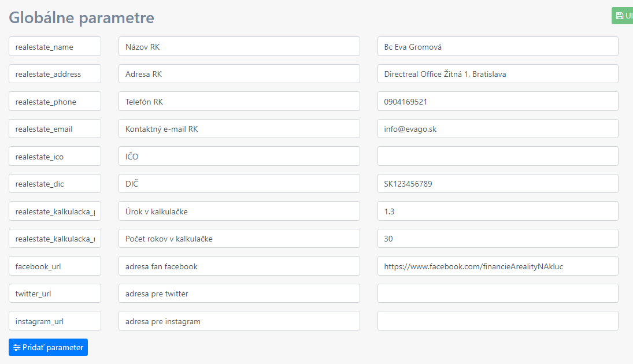This screenshot has width=633, height=364.
Task: Click the empty twitter value field
Action: (x=497, y=294)
